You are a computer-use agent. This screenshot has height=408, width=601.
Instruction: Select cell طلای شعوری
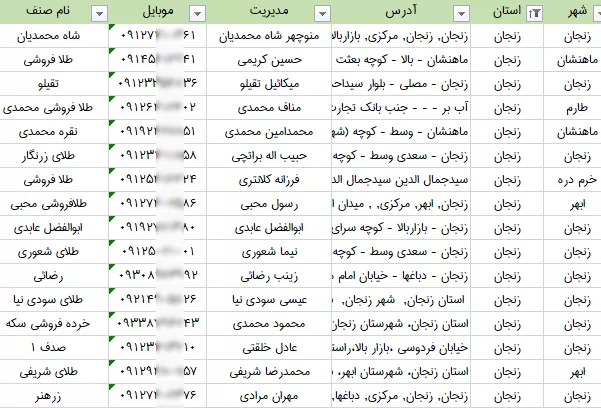click(x=54, y=252)
